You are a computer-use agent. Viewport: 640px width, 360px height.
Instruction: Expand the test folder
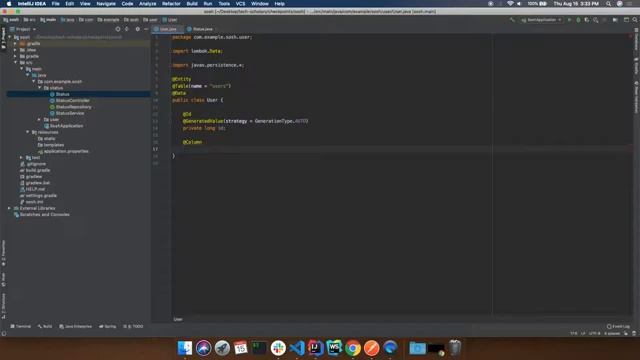tap(22, 158)
